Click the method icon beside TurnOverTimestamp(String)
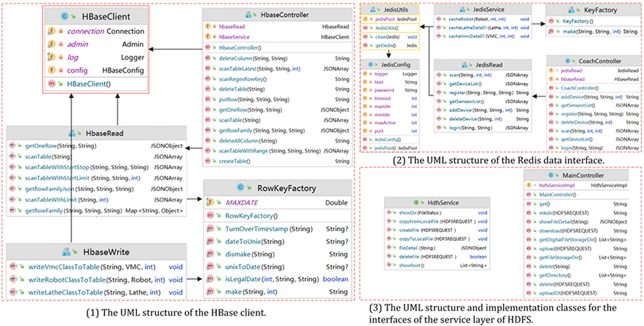 (211, 229)
